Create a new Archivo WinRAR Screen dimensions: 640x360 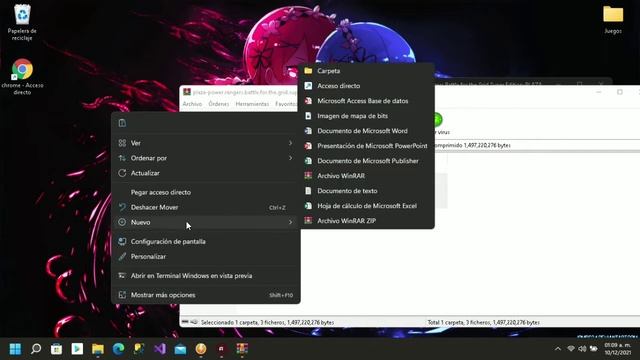[367, 176]
